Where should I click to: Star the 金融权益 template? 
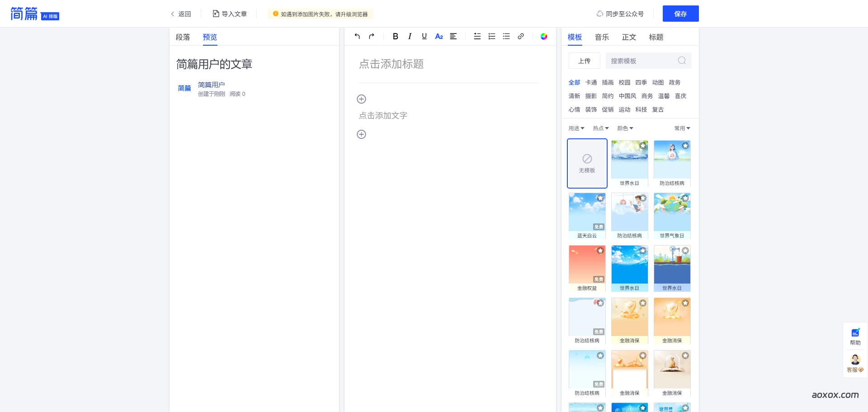coord(600,251)
